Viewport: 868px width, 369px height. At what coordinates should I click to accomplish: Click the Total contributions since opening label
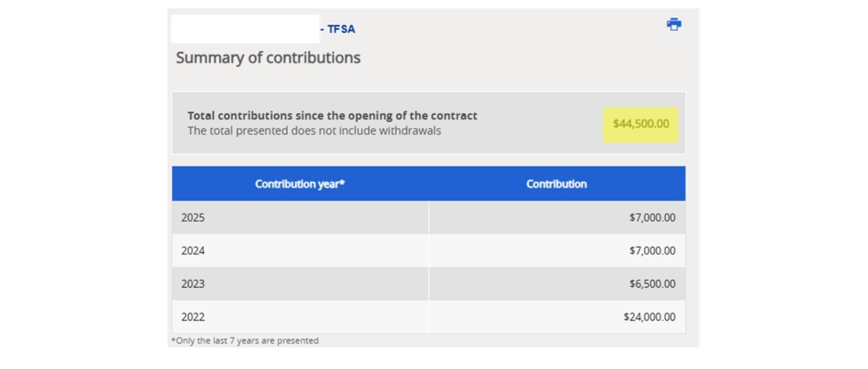332,116
